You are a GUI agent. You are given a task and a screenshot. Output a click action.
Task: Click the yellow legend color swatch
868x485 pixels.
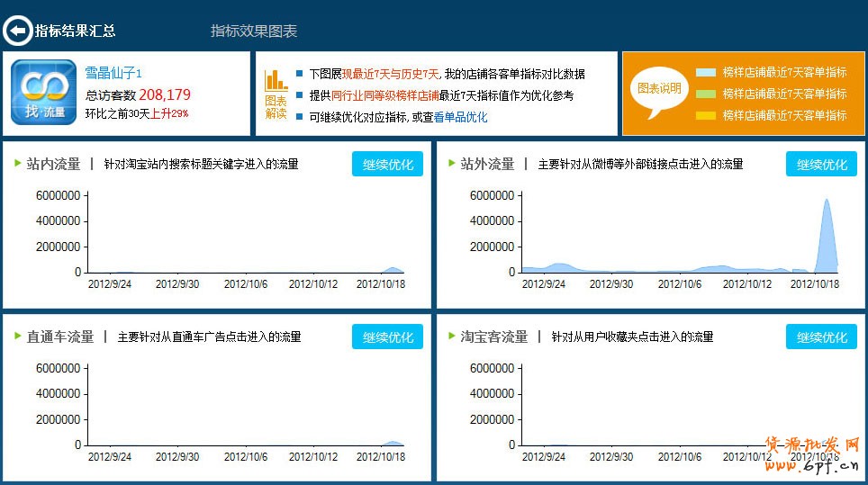click(x=705, y=115)
